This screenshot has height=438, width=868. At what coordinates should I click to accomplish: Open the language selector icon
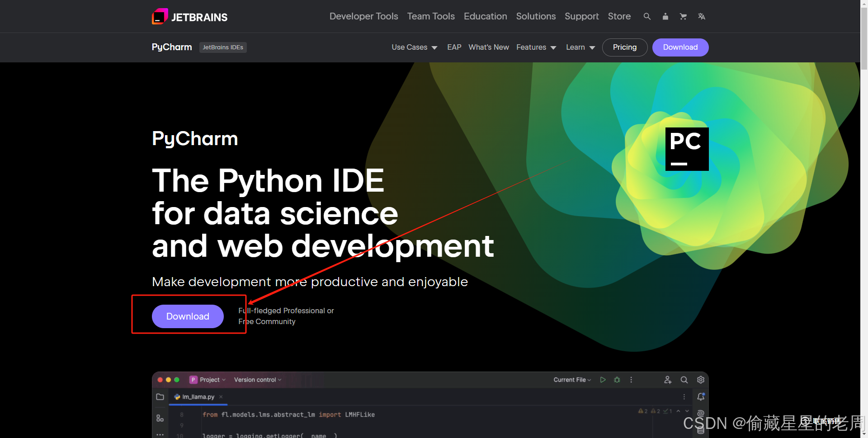pyautogui.click(x=701, y=16)
